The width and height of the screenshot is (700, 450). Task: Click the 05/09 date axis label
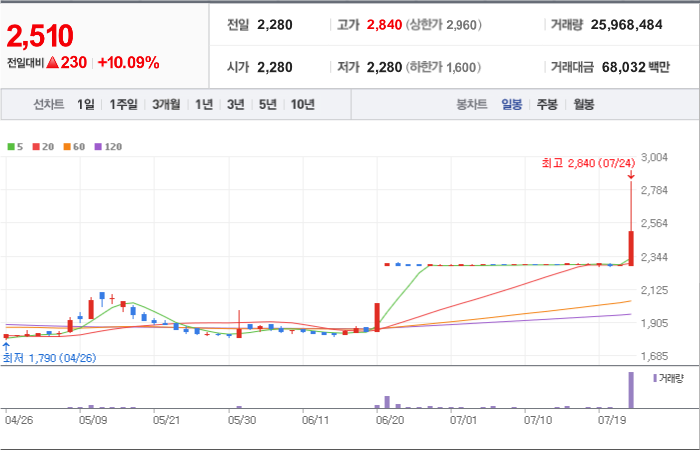click(x=93, y=421)
